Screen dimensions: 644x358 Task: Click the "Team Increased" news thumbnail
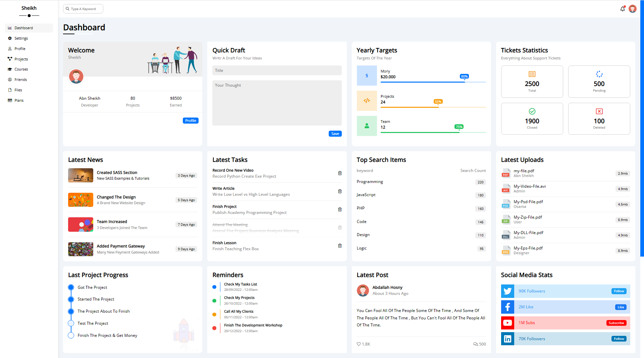pyautogui.click(x=80, y=224)
